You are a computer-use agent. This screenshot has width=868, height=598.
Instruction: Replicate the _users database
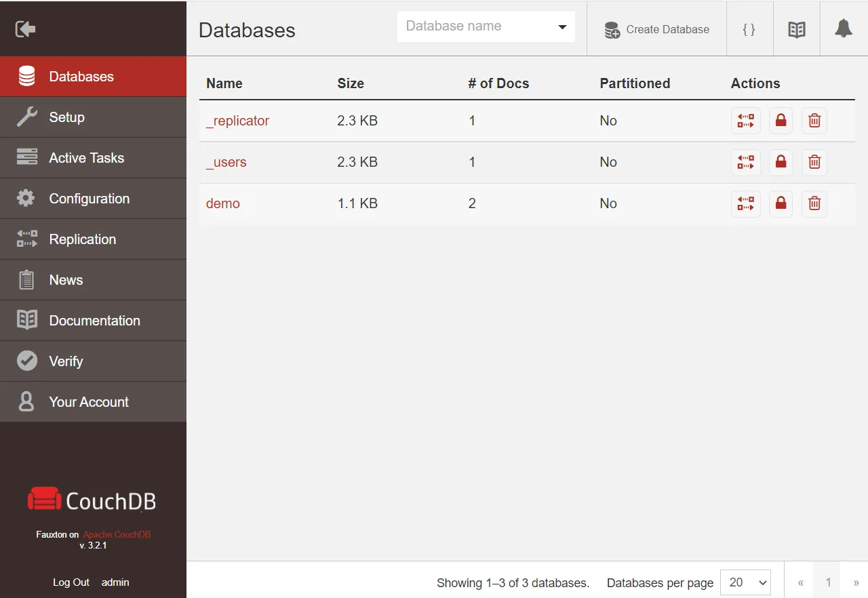746,162
